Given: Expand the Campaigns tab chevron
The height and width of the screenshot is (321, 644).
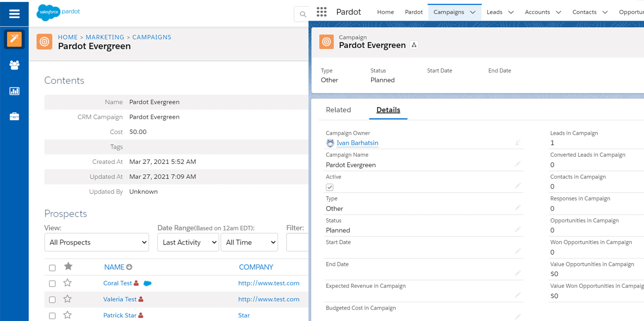Looking at the screenshot, I should click(473, 12).
